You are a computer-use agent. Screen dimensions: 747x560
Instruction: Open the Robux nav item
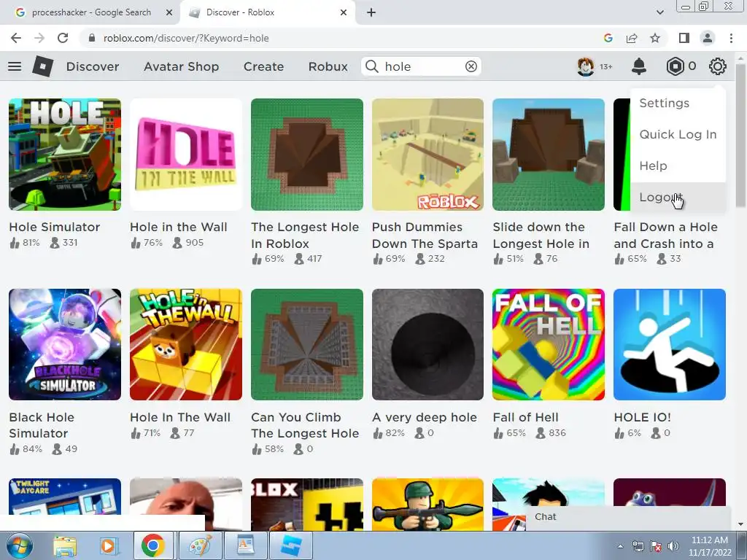click(328, 66)
